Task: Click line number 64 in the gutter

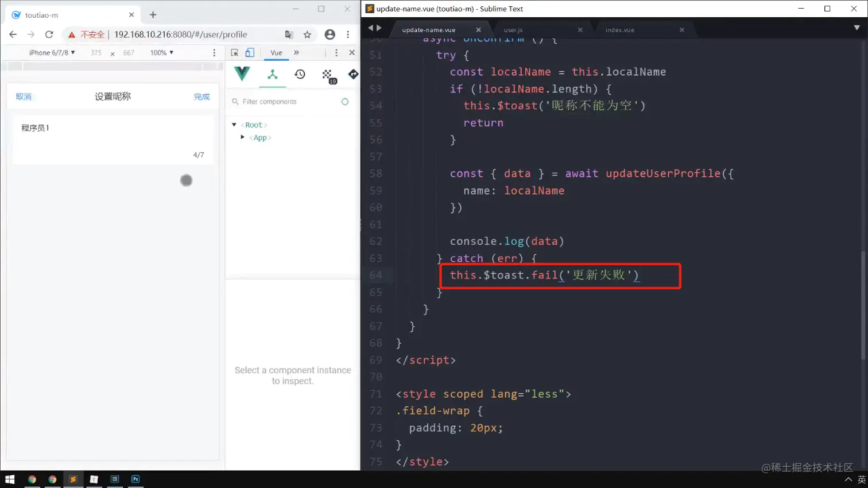Action: click(375, 275)
